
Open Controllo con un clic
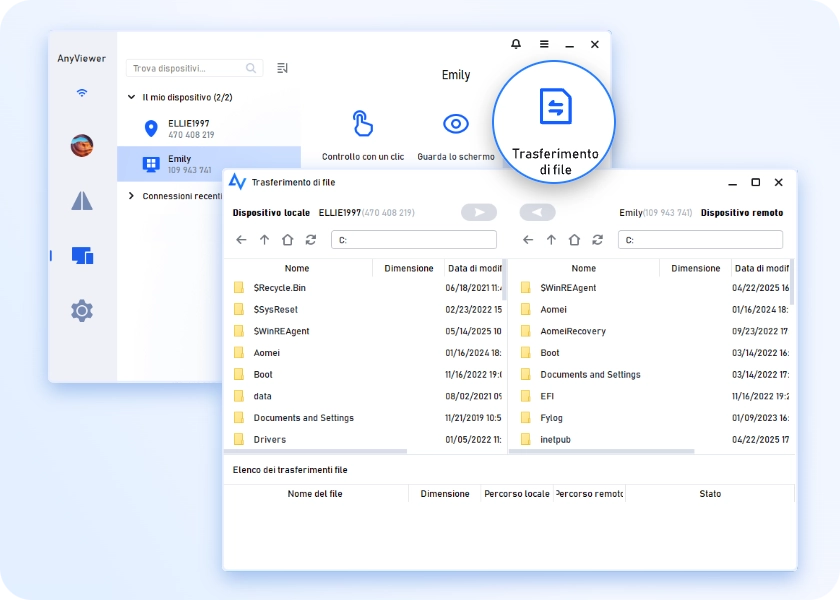pyautogui.click(x=363, y=124)
